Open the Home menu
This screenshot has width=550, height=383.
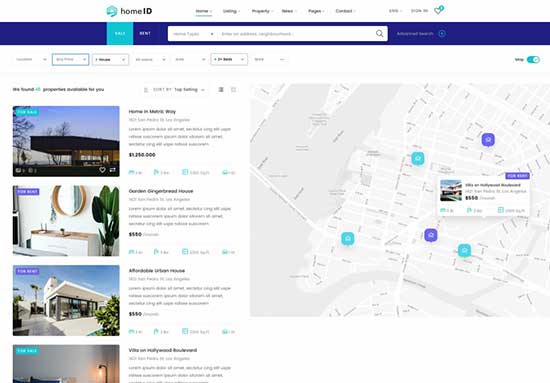pyautogui.click(x=204, y=11)
